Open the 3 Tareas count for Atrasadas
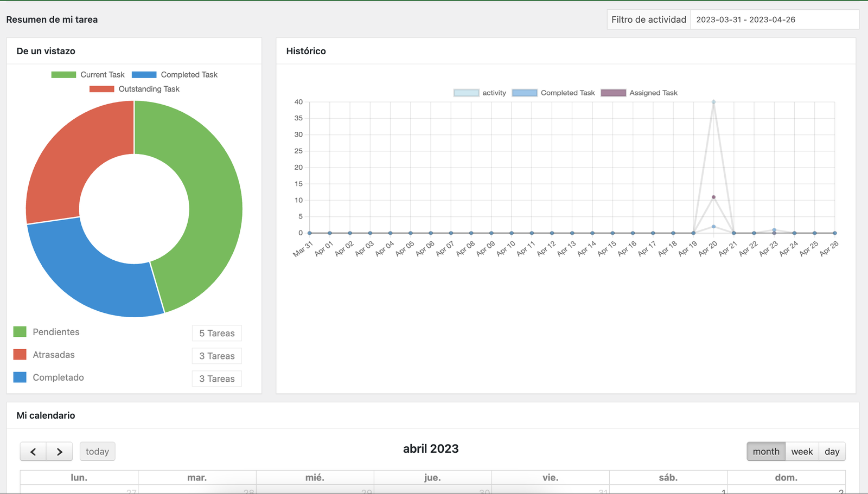 pos(216,356)
